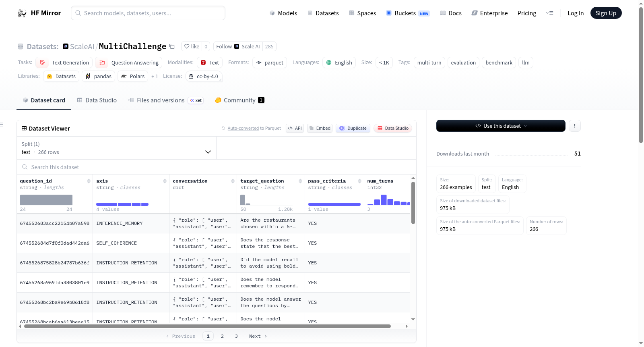Filter by the English language tag
644x347 pixels.
click(x=339, y=63)
